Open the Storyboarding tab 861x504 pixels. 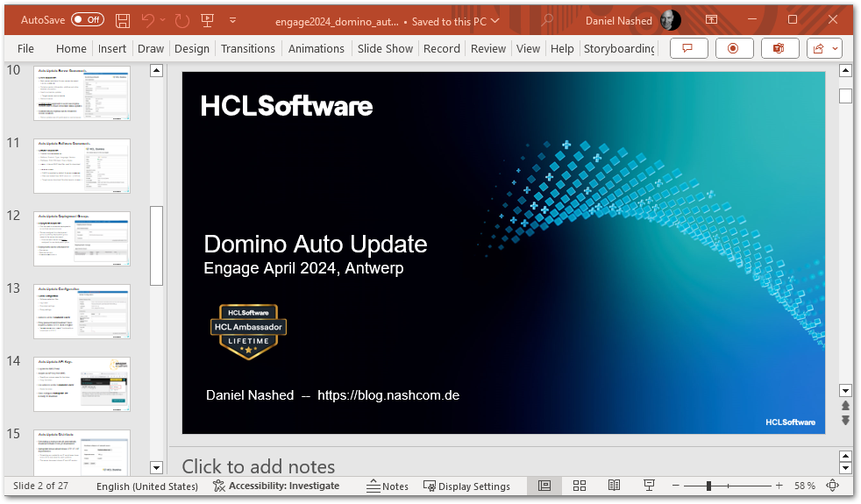click(x=619, y=48)
